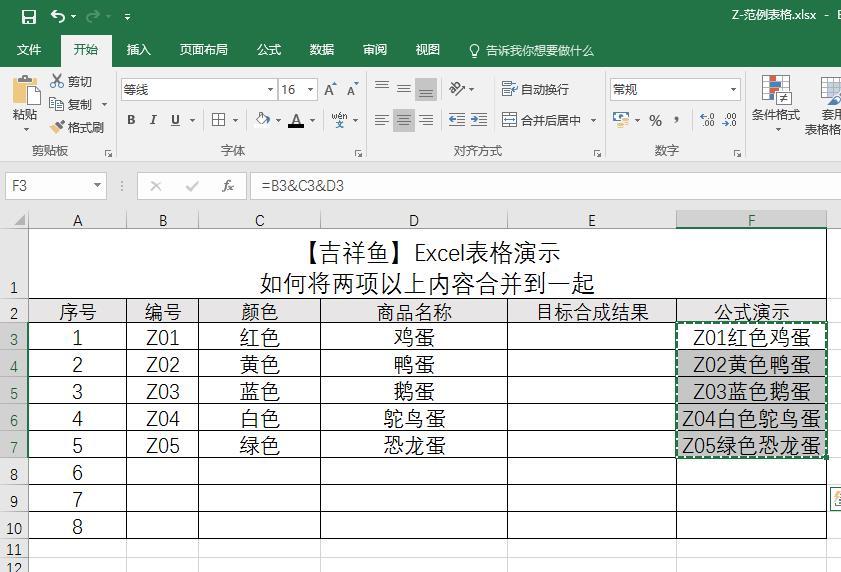Click the phonetic guide wén icon

click(339, 119)
